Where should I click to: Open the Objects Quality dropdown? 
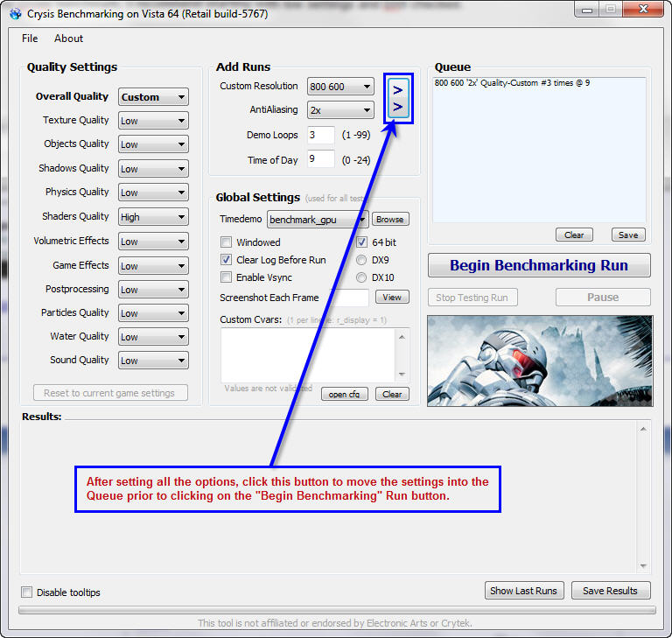click(x=153, y=144)
